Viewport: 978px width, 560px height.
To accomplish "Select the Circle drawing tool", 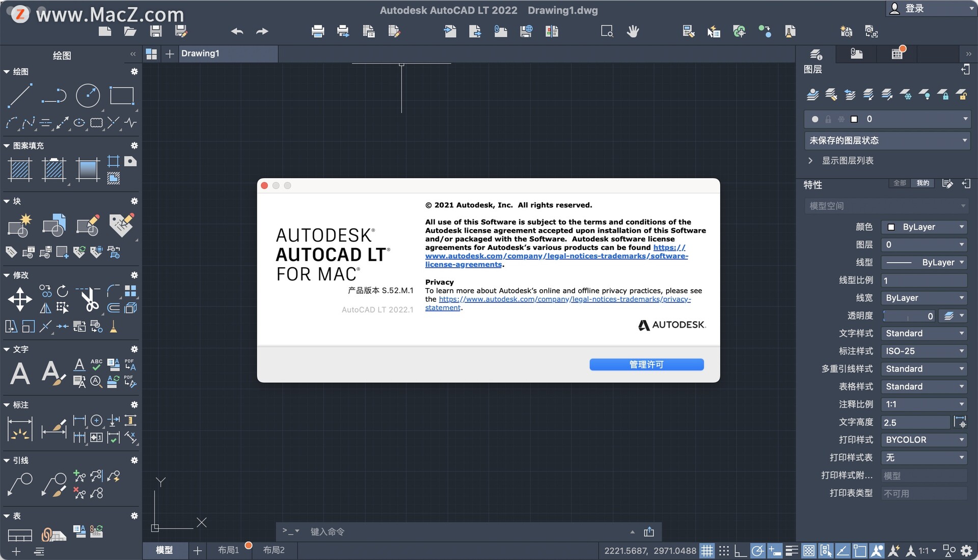I will [88, 96].
